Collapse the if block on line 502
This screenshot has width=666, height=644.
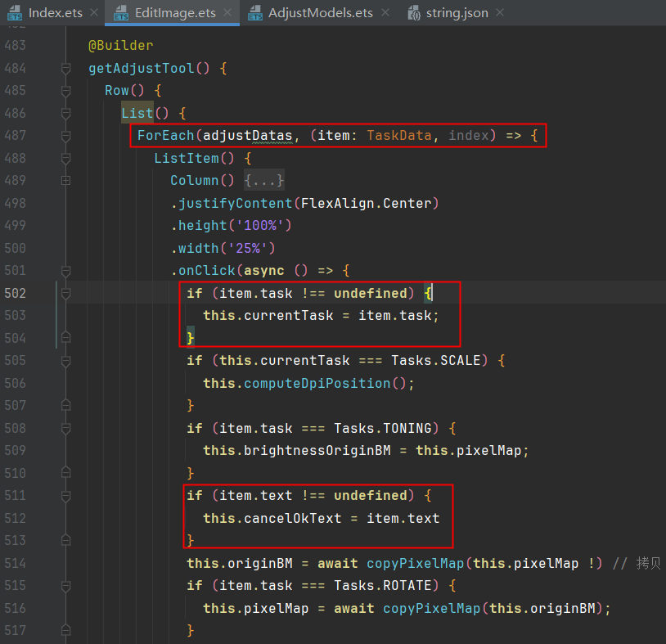(x=65, y=293)
